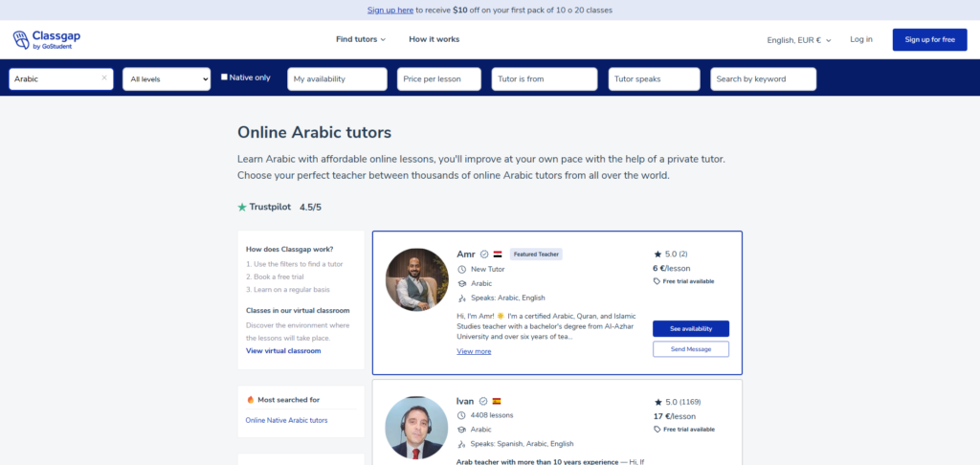The width and height of the screenshot is (980, 465).
Task: Open the All levels dropdown
Action: click(167, 79)
